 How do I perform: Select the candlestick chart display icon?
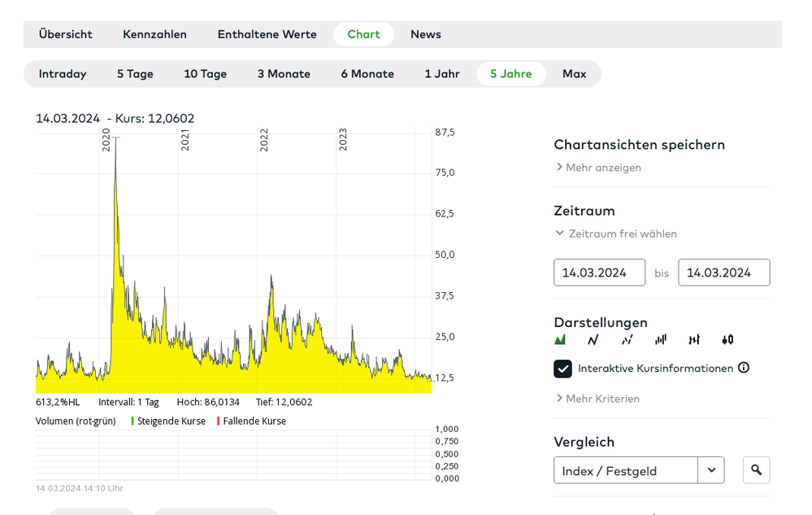[x=727, y=339]
